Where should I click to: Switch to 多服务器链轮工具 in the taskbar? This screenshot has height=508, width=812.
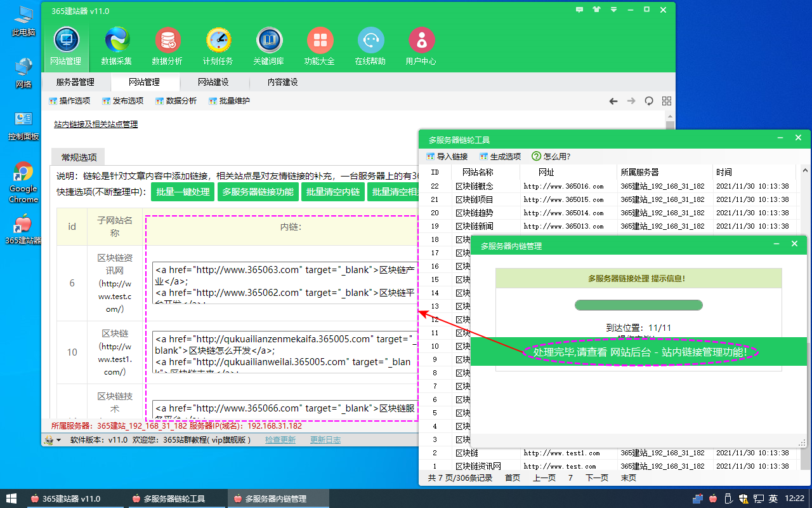click(x=176, y=498)
